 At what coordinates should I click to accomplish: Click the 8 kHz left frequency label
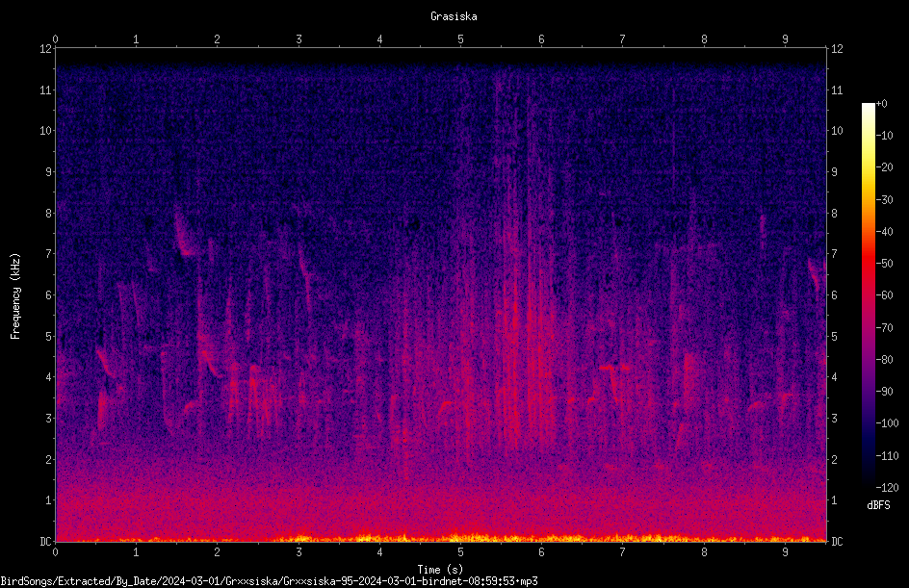(x=48, y=213)
